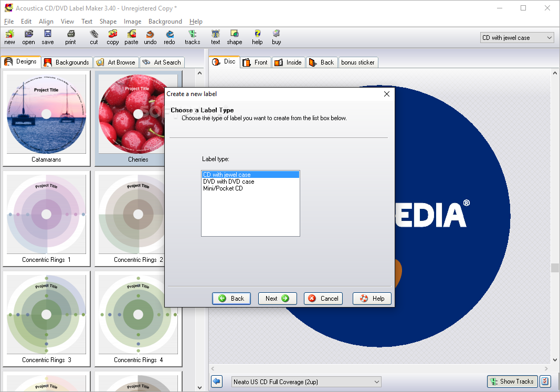Image resolution: width=560 pixels, height=392 pixels.
Task: Print the label with the print icon
Action: [x=71, y=37]
